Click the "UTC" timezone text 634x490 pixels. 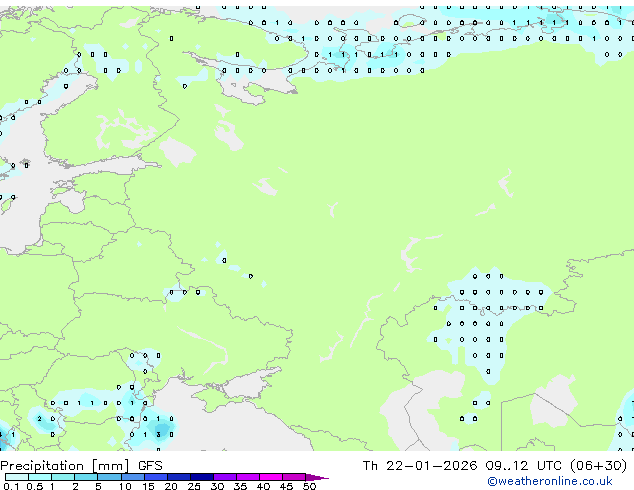tap(549, 466)
